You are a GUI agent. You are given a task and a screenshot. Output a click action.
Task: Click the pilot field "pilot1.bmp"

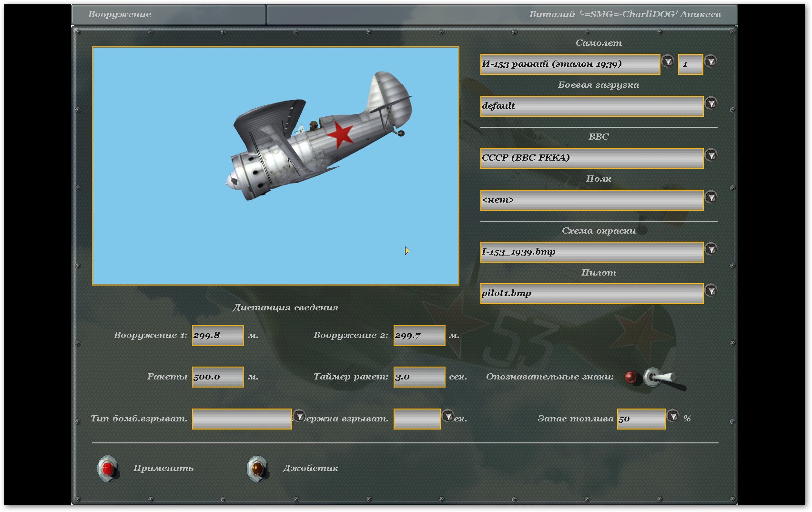click(x=592, y=294)
